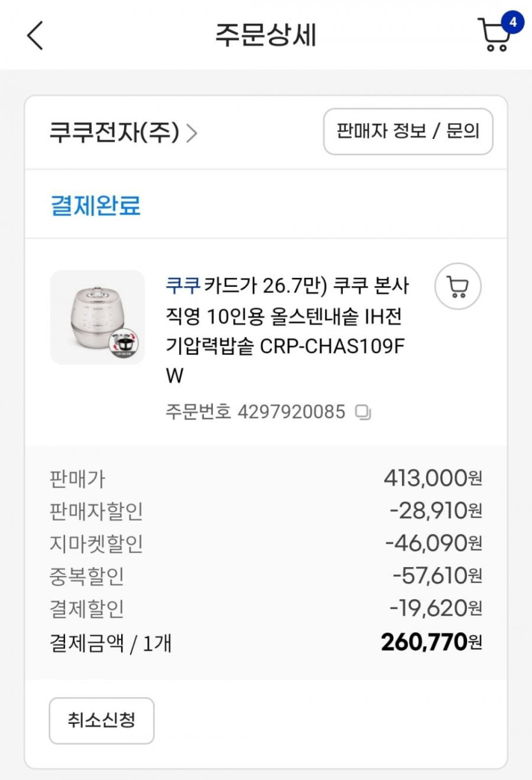
Task: Select the order number 4297920085
Action: 291,412
